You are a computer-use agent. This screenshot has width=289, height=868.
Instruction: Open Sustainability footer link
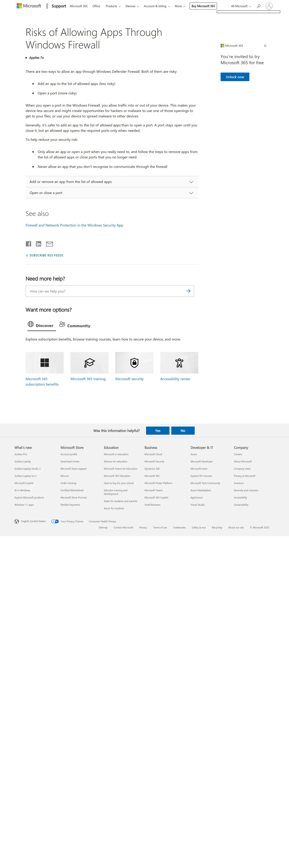click(241, 505)
